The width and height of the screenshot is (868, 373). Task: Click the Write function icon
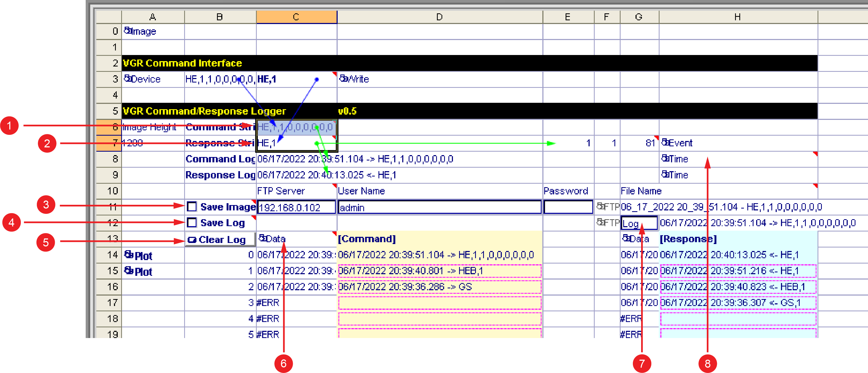pos(343,79)
